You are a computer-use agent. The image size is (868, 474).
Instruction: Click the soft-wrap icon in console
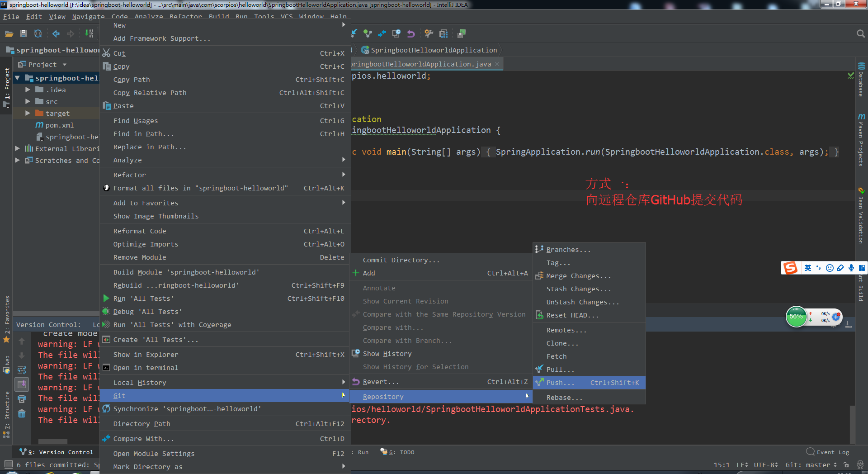22,370
